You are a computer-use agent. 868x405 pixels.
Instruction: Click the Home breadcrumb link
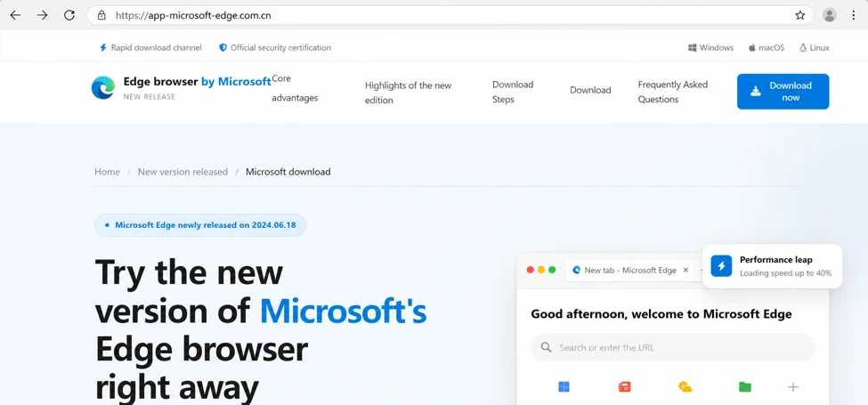tap(107, 172)
